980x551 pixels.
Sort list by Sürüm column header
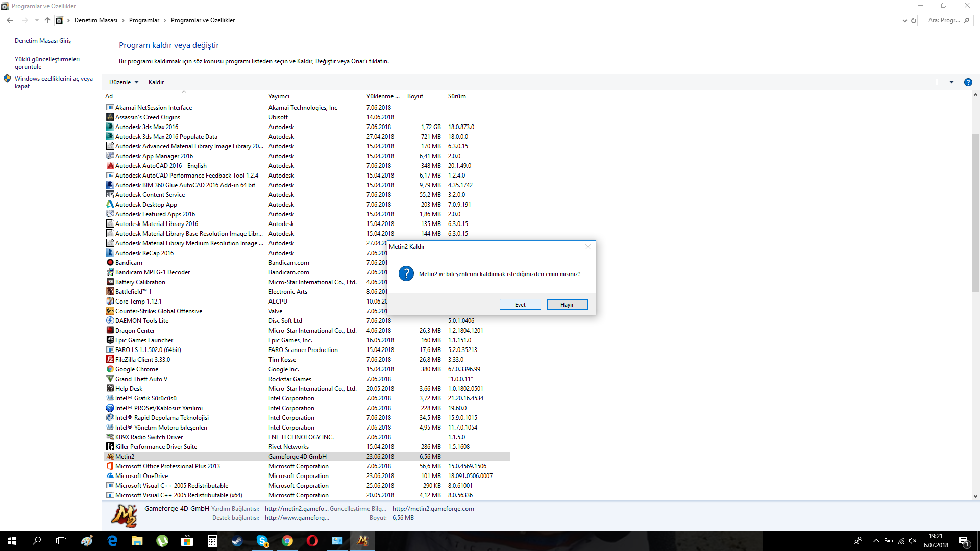[477, 96]
